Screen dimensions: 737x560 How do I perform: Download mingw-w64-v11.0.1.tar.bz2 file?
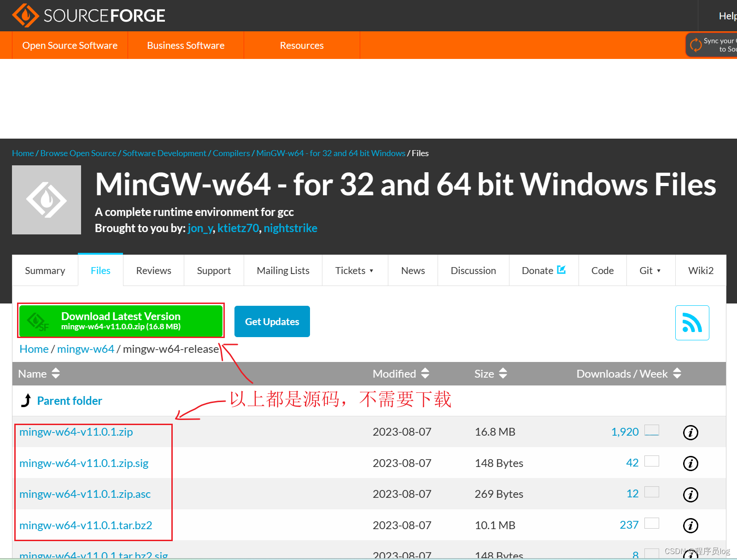click(x=86, y=525)
